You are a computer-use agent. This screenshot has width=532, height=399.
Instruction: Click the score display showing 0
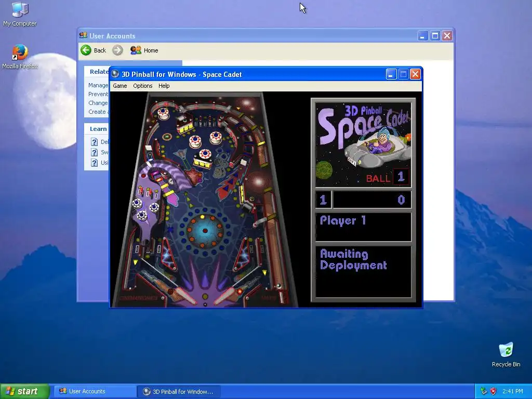click(x=372, y=199)
